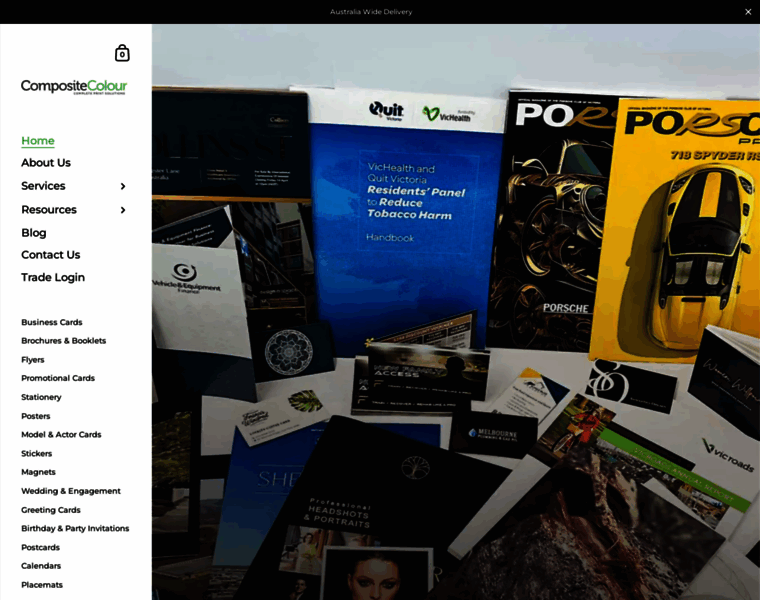Expand the Resources submenu chevron
This screenshot has height=600, width=760.
(x=123, y=210)
